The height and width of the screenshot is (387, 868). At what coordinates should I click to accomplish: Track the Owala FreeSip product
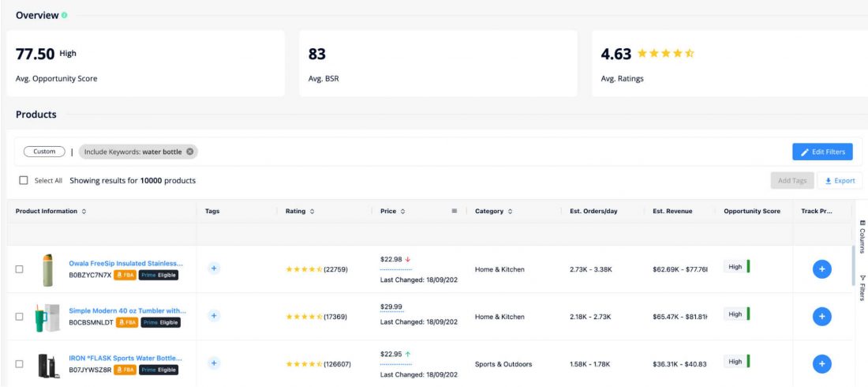821,269
